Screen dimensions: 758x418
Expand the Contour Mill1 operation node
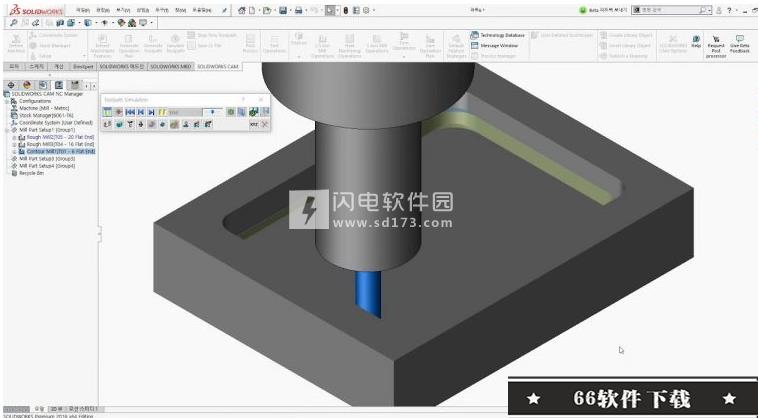click(15, 151)
